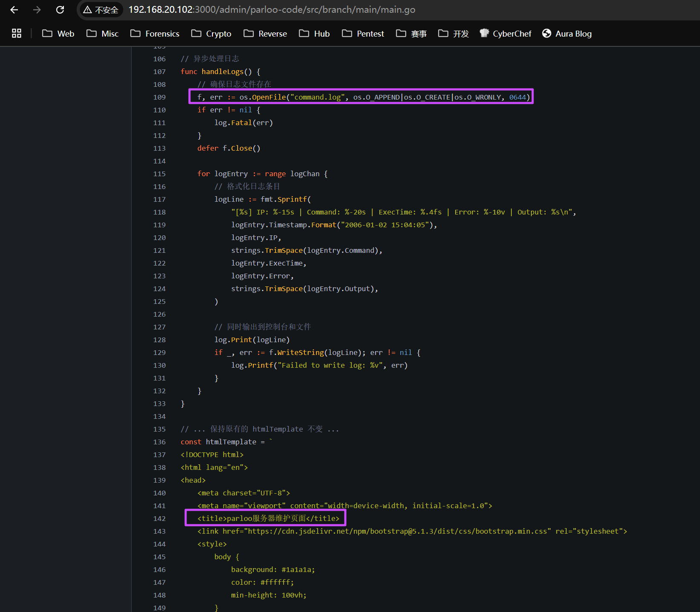This screenshot has width=700, height=612.
Task: Expand the Forensics bookmarks folder
Action: coord(155,34)
